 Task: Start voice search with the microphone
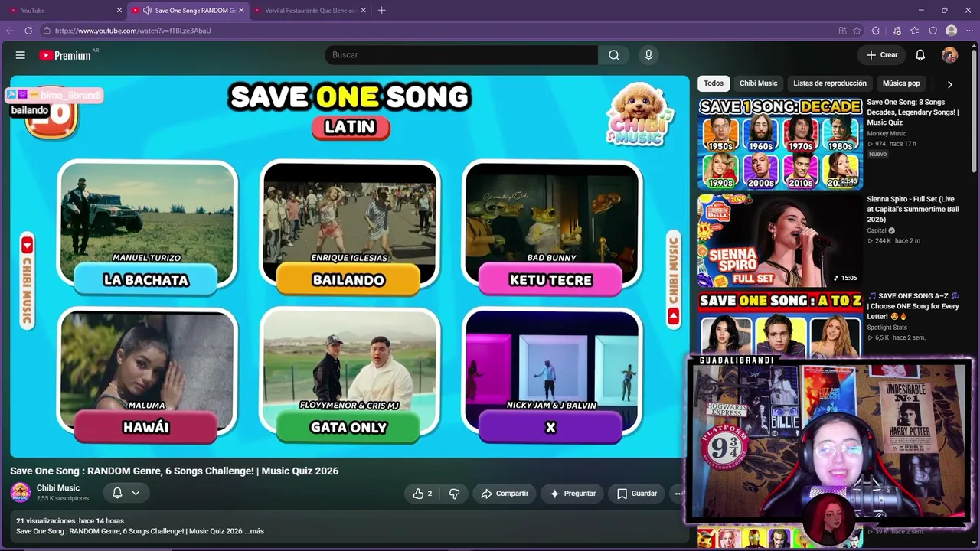(x=648, y=55)
